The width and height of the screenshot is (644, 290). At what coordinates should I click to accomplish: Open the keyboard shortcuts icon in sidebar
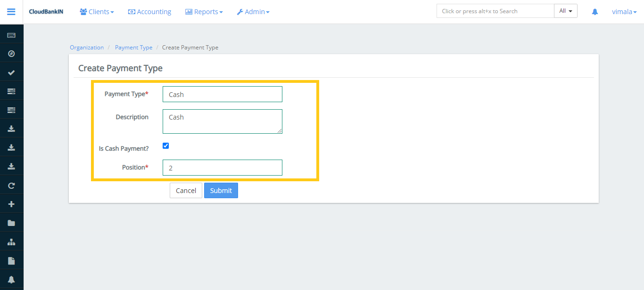(x=11, y=35)
